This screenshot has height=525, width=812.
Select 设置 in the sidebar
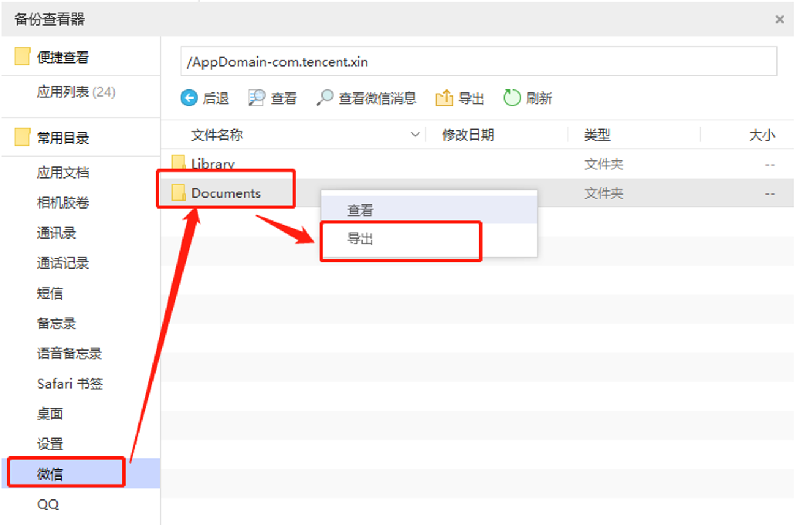pos(50,444)
